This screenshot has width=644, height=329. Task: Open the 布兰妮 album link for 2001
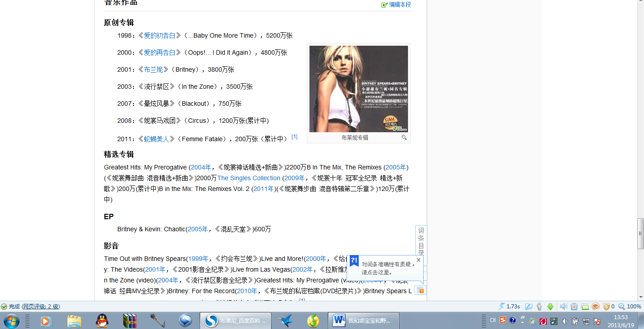153,69
